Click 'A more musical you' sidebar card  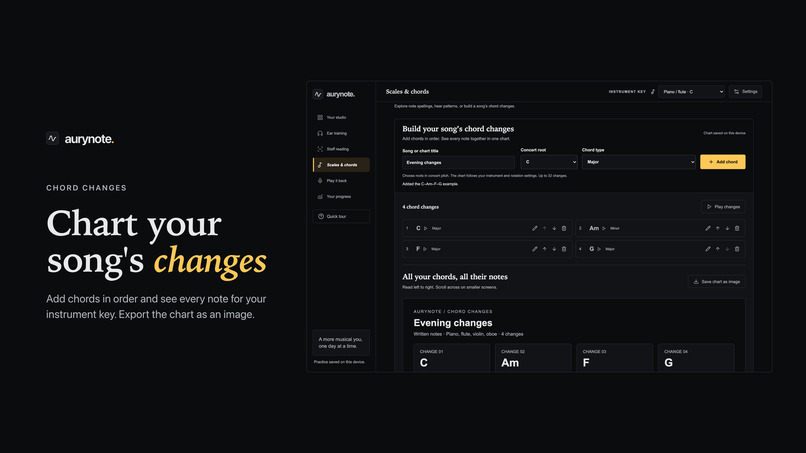[341, 342]
